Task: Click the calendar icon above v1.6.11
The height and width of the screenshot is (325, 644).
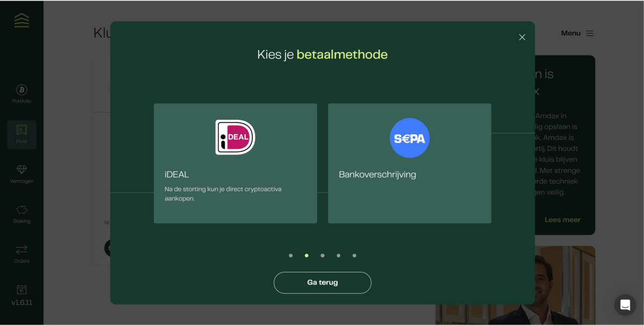Action: (x=22, y=290)
